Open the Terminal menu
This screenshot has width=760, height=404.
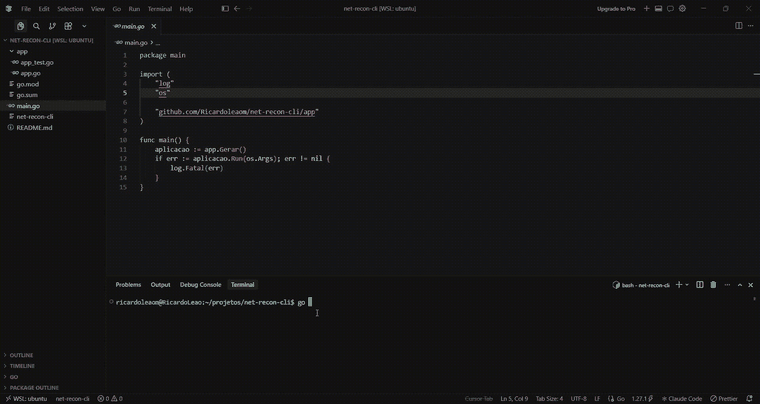(x=159, y=9)
